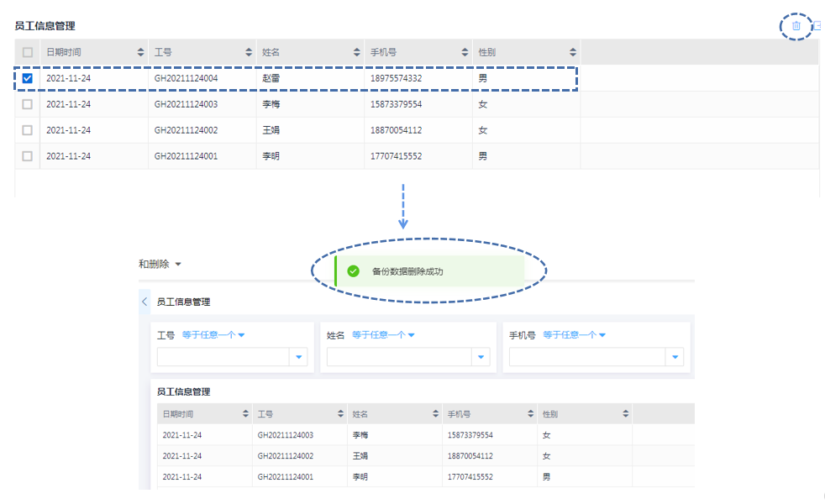Open the 手机号 等于任意一个 condition dropdown
The height and width of the screenshot is (504, 825).
(575, 335)
